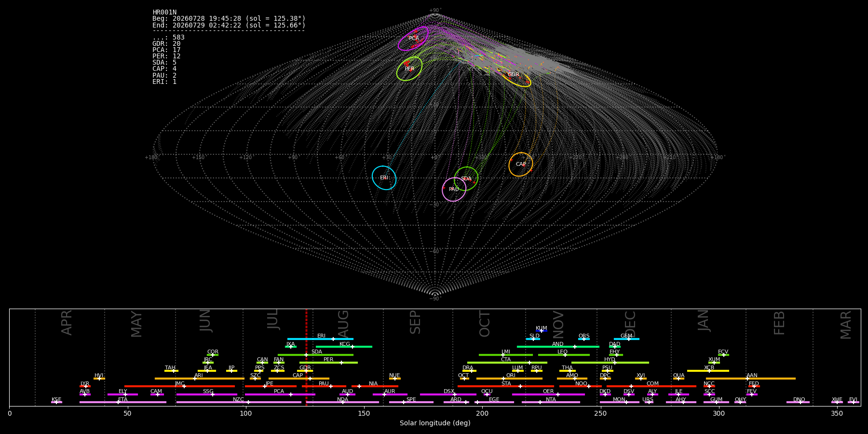Click the AUG month label in the timeline
The height and width of the screenshot is (434, 868).
click(343, 322)
